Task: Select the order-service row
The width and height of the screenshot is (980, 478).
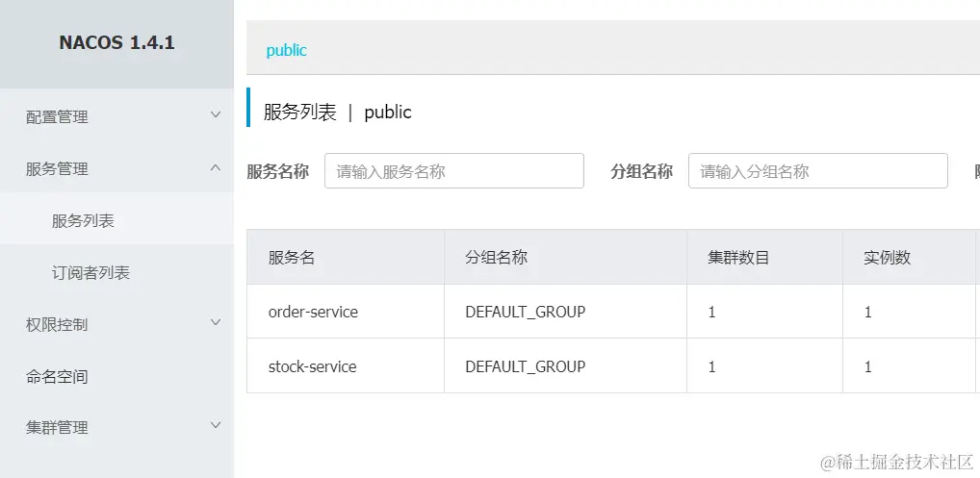Action: tap(313, 312)
